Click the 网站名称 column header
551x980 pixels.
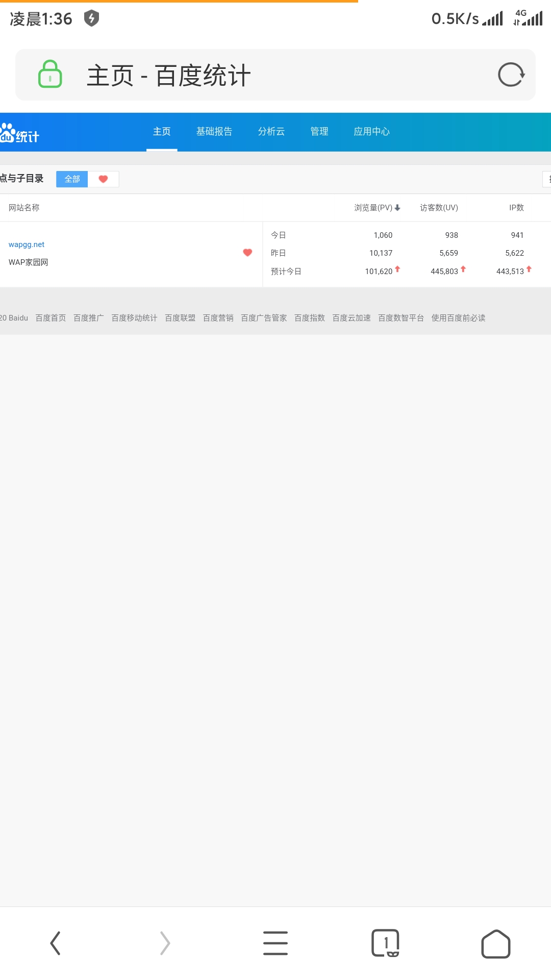pyautogui.click(x=24, y=208)
